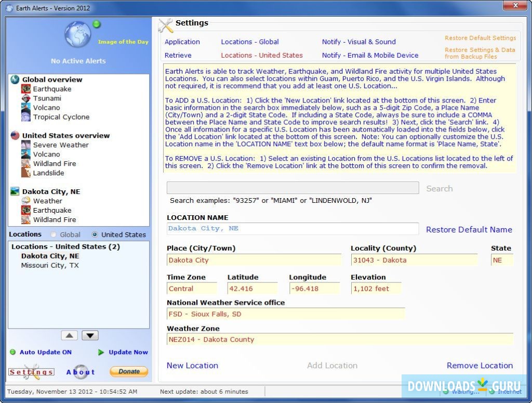Click the Wildland Fire icon under Dakota City
This screenshot has height=403, width=532.
pyautogui.click(x=26, y=219)
